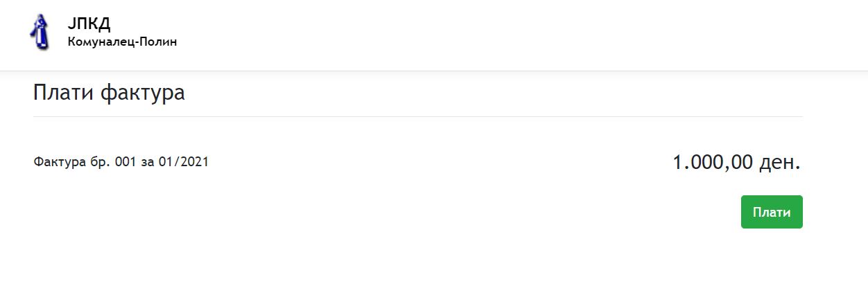Open the ЈПКД header title link

coord(89,23)
